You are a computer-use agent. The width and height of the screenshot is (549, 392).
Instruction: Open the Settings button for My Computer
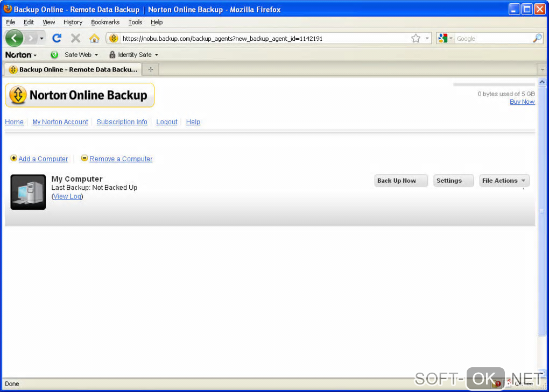(453, 181)
